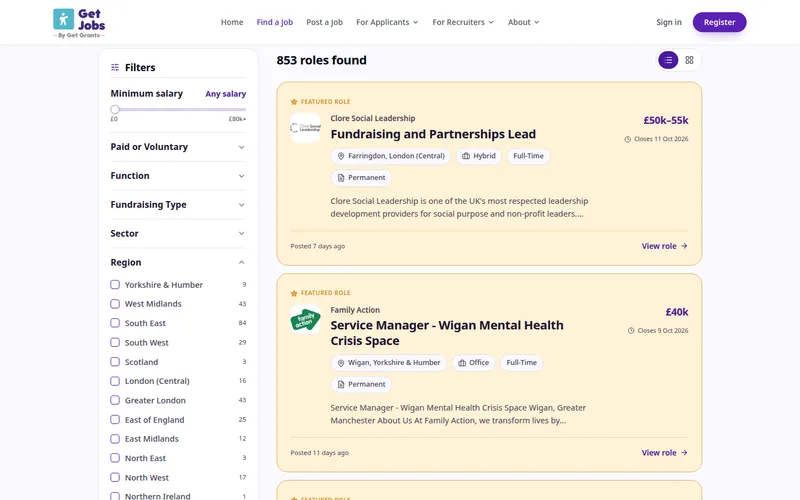Viewport: 800px width, 500px height.
Task: Tick the North West region checkbox
Action: [x=115, y=478]
